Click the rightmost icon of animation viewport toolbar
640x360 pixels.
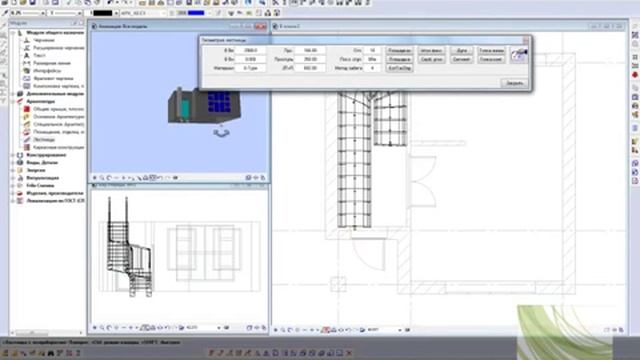[x=263, y=178]
